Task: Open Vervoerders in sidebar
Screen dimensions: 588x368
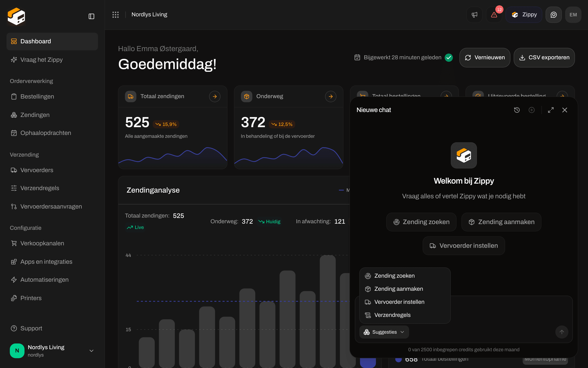Action: [x=52, y=170]
